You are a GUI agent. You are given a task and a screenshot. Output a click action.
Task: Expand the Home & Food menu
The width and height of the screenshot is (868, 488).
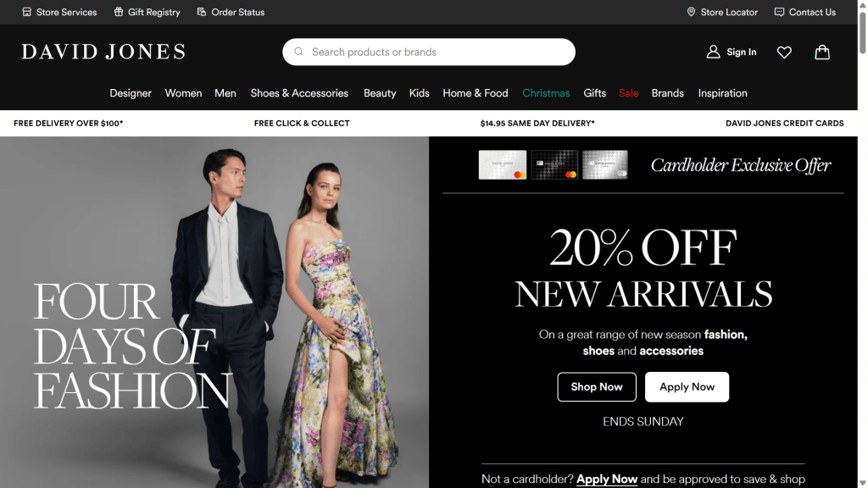(475, 93)
